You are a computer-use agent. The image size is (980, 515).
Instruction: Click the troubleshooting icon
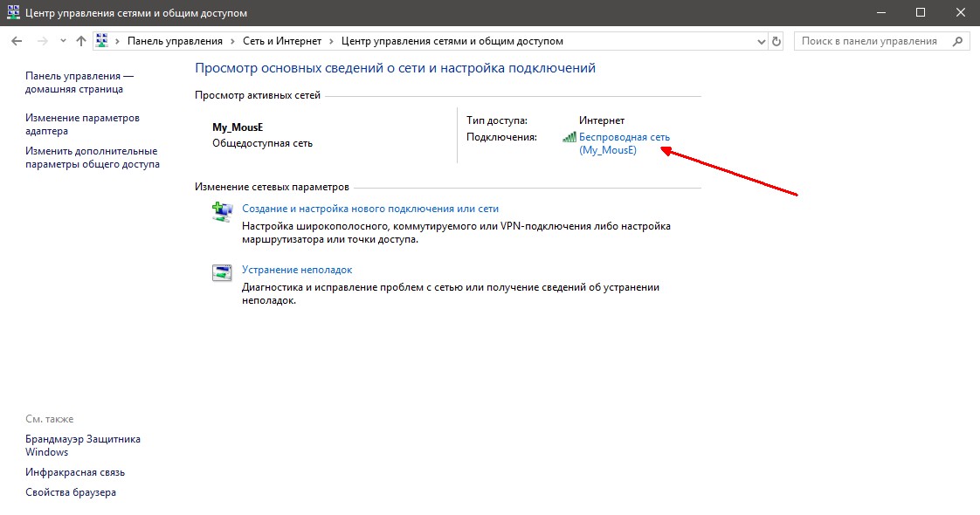pos(222,272)
